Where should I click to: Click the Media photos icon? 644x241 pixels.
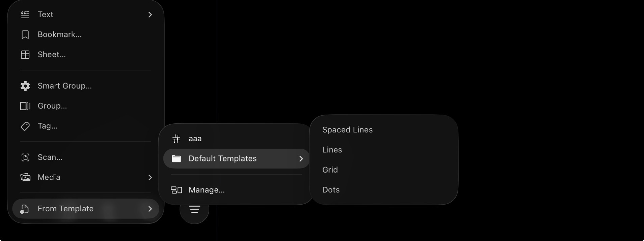point(25,177)
